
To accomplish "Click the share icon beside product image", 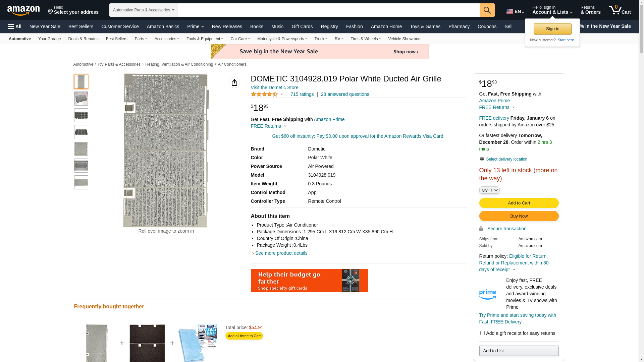I will [234, 82].
